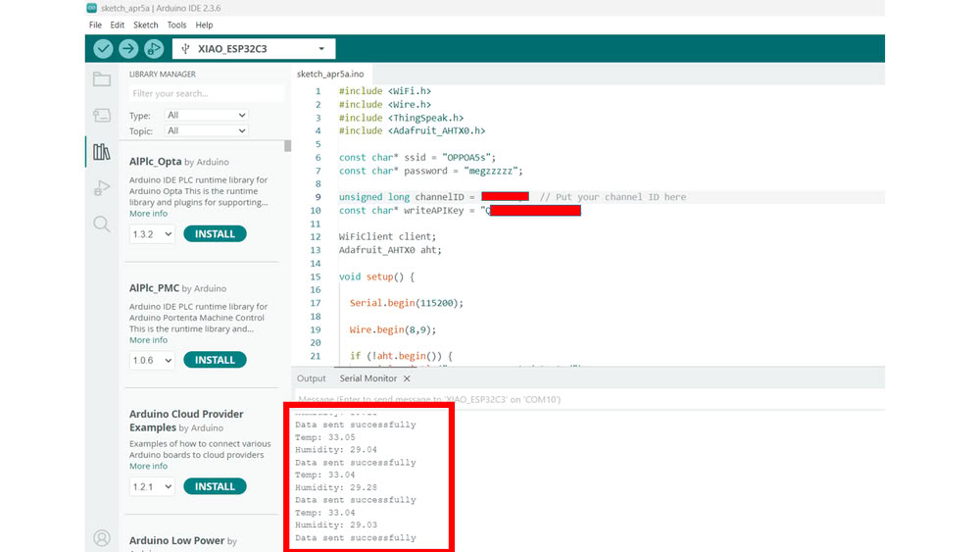Click code line 1 '#include <WiFi.h>'
The image size is (980, 552).
[x=385, y=91]
